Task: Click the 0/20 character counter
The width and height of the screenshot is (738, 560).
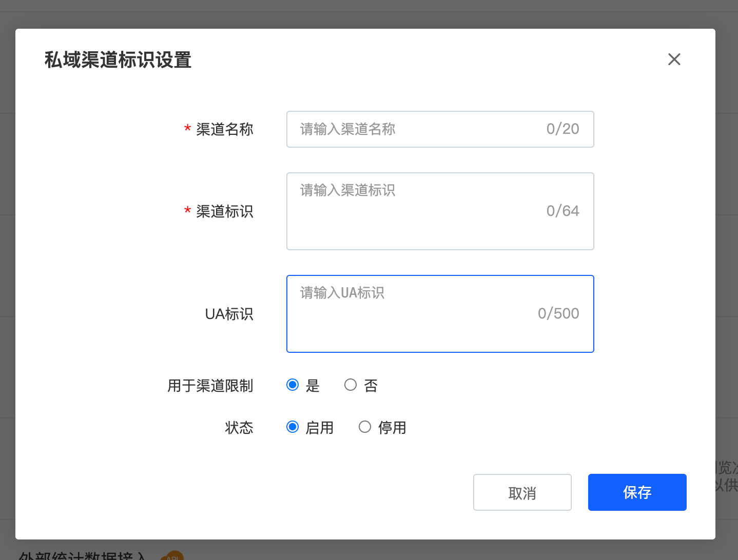Action: pyautogui.click(x=562, y=129)
